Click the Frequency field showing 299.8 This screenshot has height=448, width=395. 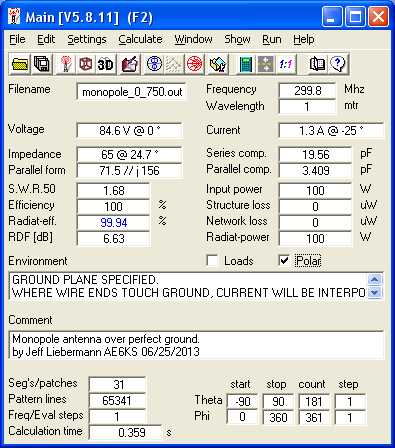307,90
